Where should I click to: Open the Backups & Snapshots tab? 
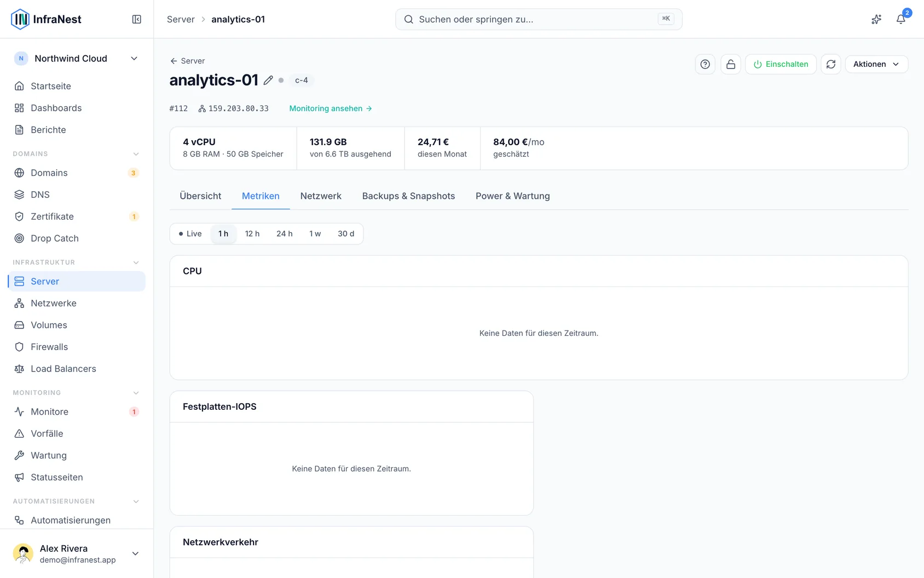[x=408, y=196]
